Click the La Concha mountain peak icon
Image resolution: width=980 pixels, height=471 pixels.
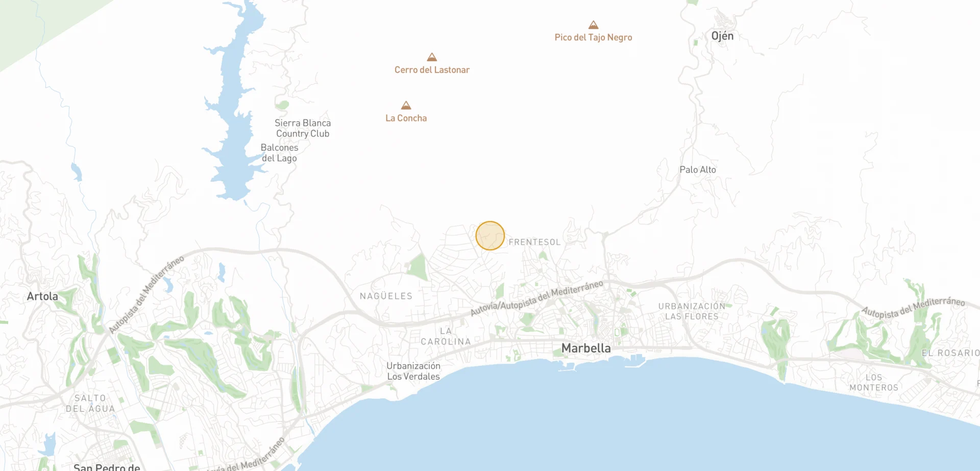(406, 105)
